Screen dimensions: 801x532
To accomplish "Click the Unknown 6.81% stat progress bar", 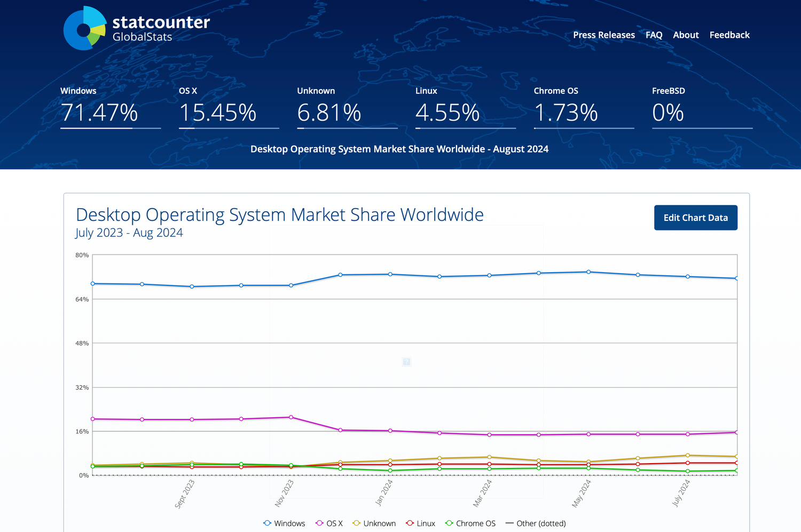I will [x=347, y=128].
